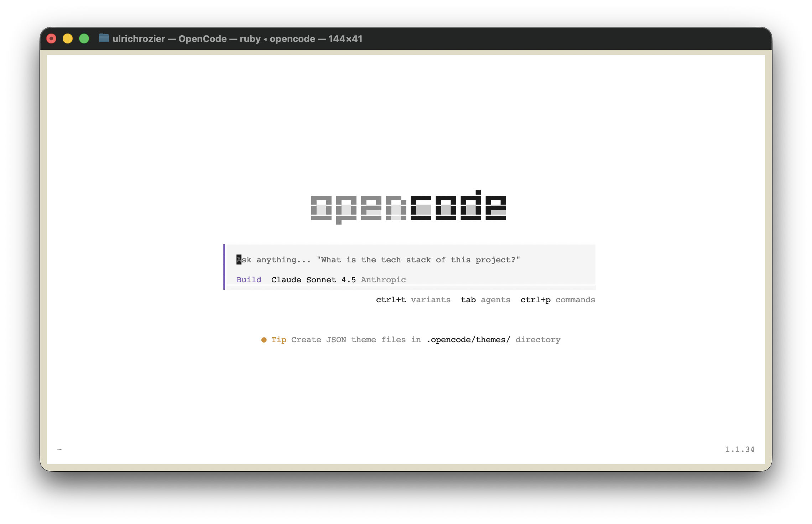812x524 pixels.
Task: Click the tab agents shortcut hint
Action: pyautogui.click(x=485, y=300)
